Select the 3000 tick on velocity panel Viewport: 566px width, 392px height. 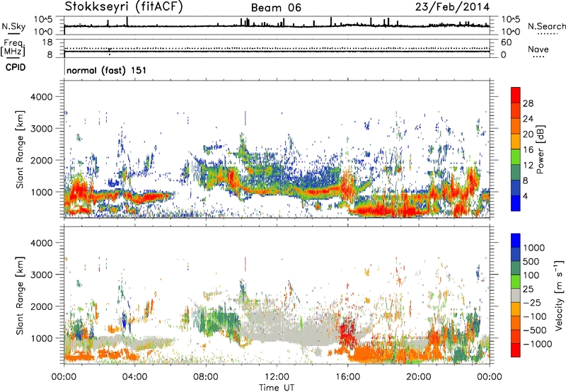(42, 275)
